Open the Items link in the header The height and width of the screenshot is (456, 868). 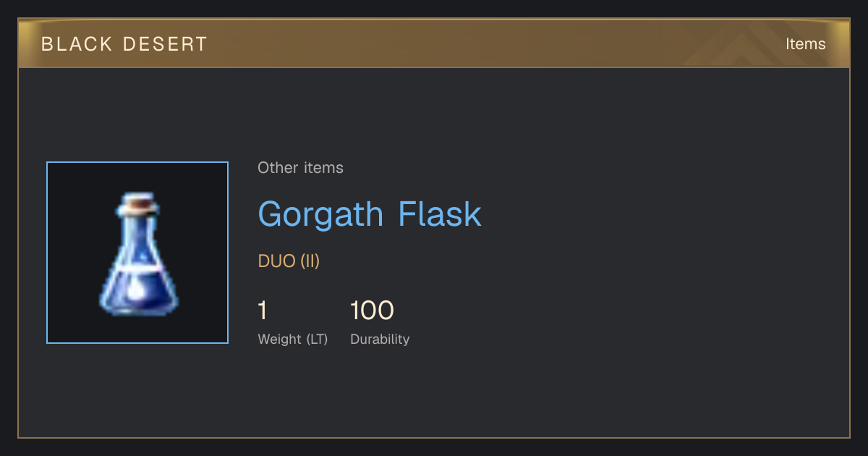coord(805,44)
